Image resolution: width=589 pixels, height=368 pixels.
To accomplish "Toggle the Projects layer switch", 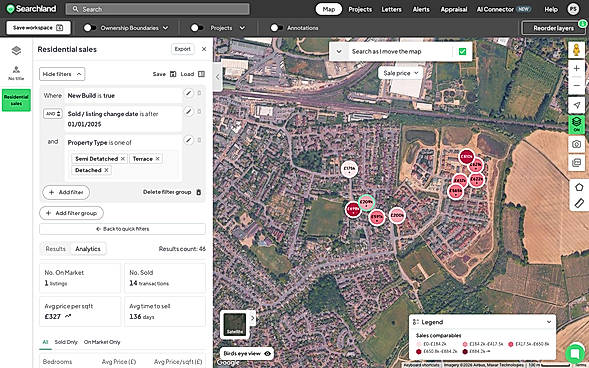I will point(197,28).
